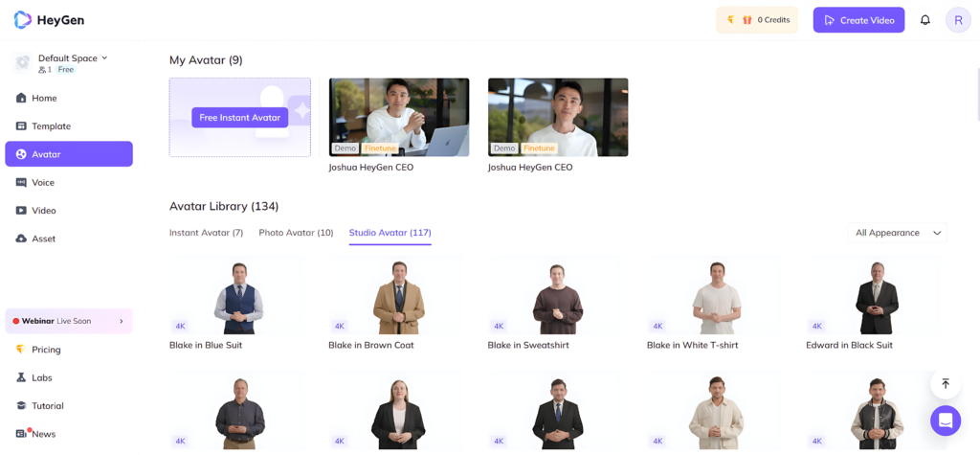Open the Voice menu item
This screenshot has height=455, width=980.
[69, 183]
